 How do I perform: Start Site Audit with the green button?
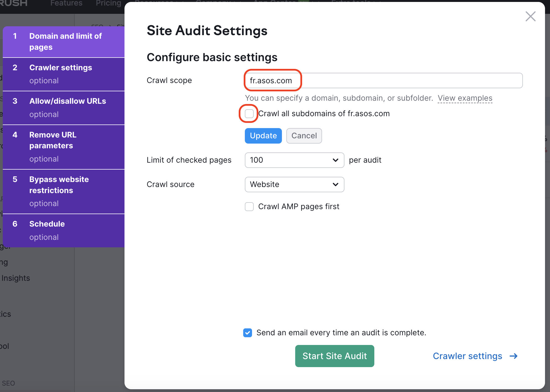point(334,356)
